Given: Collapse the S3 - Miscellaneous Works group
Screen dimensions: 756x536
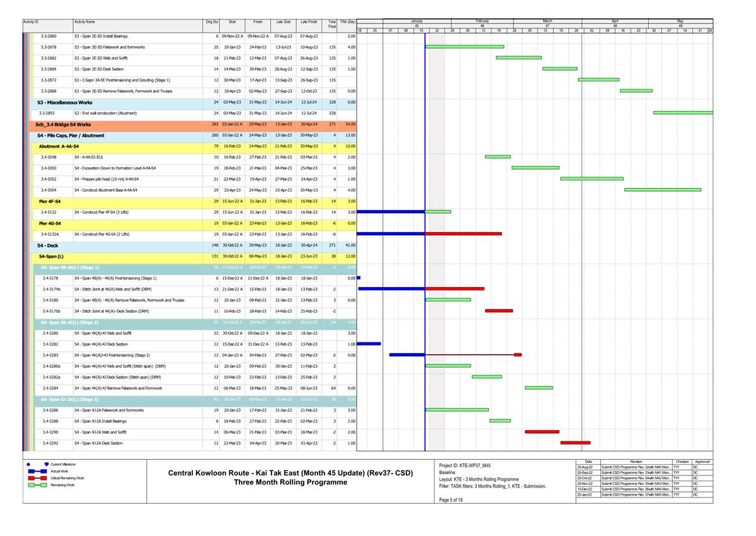Looking at the screenshot, I should point(64,102).
